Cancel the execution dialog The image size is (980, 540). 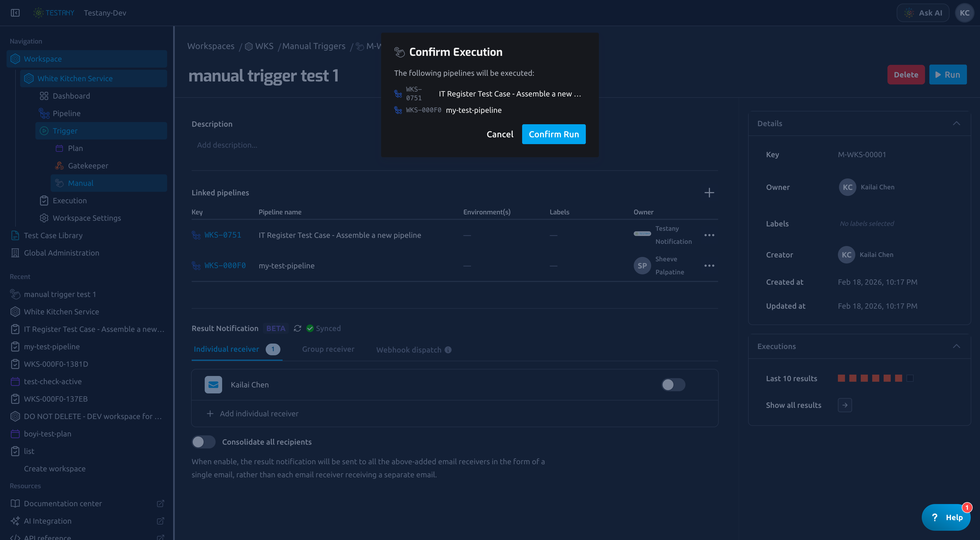point(500,134)
